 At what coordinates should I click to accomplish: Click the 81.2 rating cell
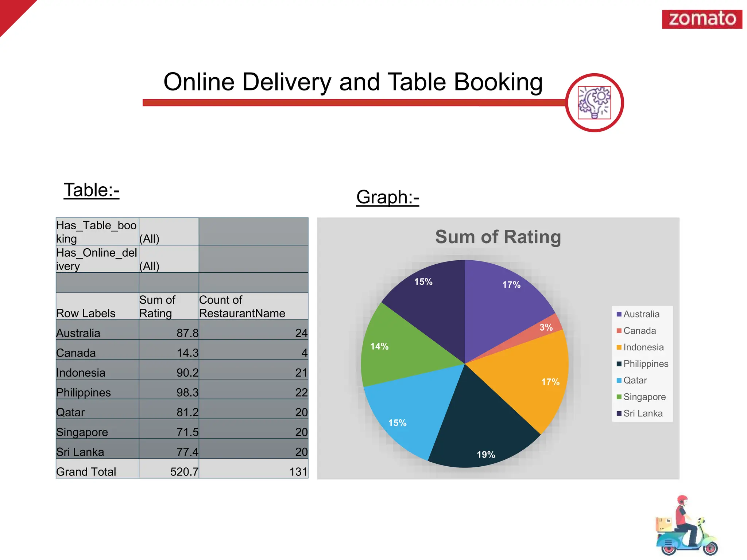click(x=169, y=409)
